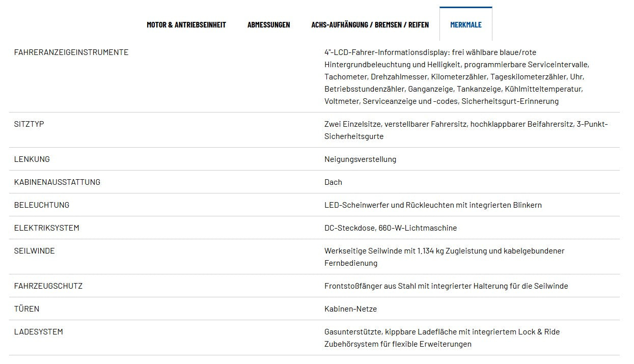
Task: Click the Fahrzeugschutz row label
Action: pos(48,286)
